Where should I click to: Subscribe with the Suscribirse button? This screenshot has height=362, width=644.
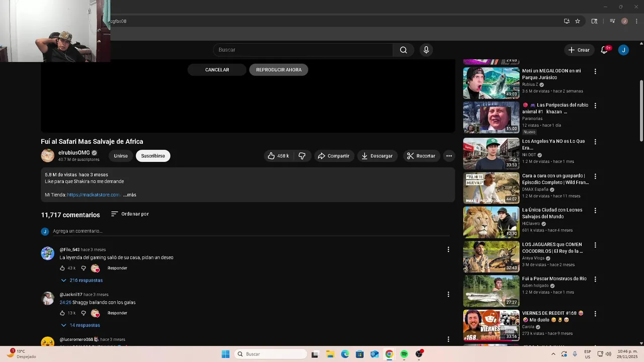coord(153,156)
